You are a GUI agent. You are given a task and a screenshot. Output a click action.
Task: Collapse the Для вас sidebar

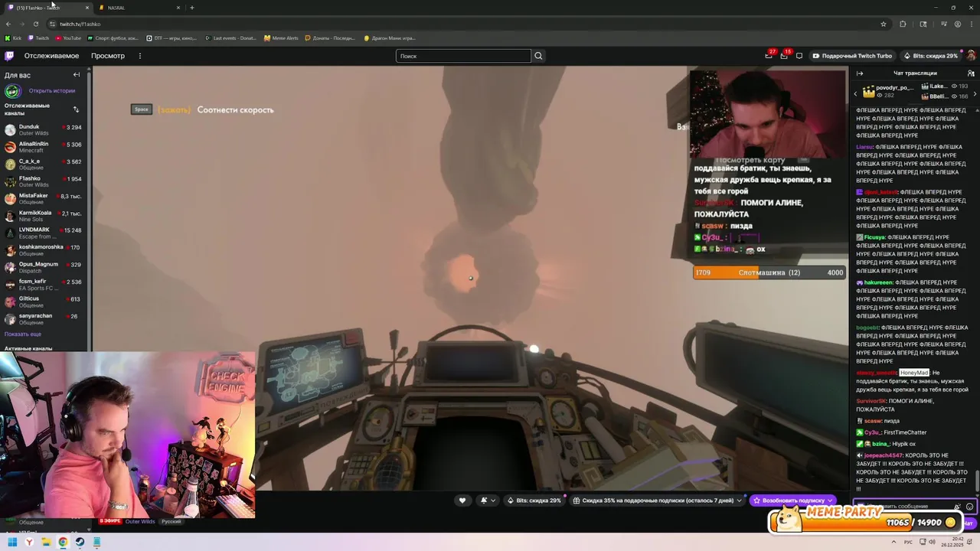[77, 75]
